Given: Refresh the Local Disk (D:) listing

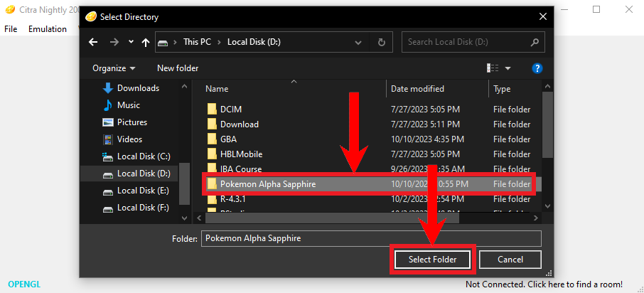Looking at the screenshot, I should pyautogui.click(x=382, y=43).
